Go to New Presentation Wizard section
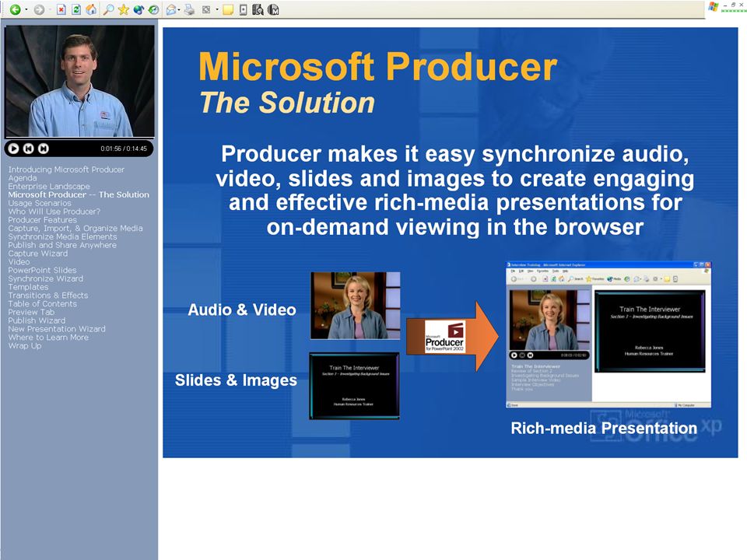Image resolution: width=747 pixels, height=560 pixels. 57,329
